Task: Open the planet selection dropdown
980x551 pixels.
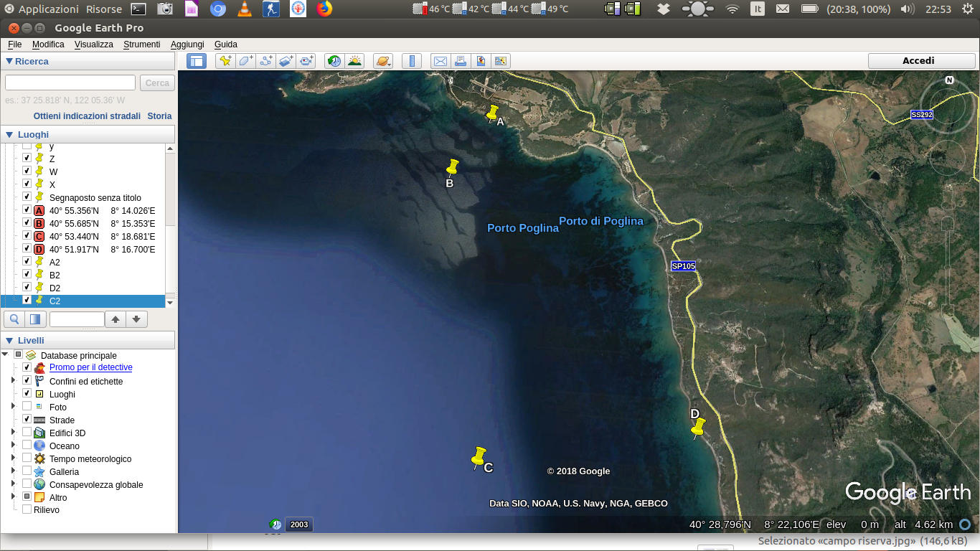Action: 383,61
